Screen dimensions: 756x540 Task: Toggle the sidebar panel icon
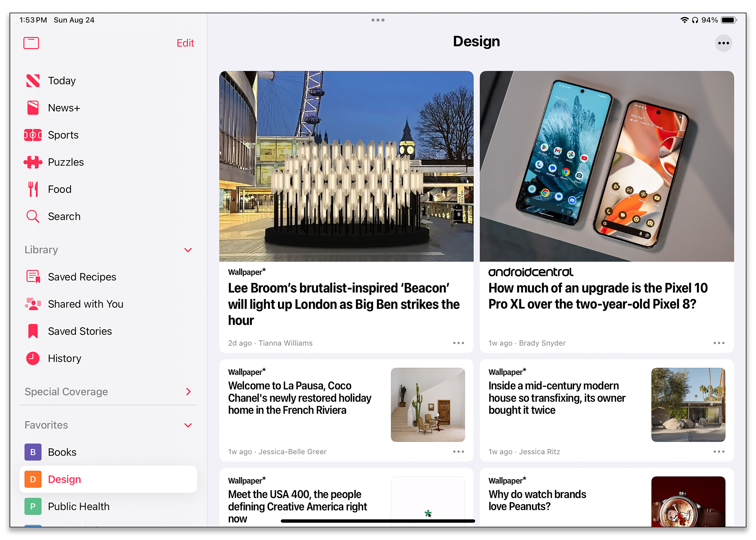coord(31,43)
